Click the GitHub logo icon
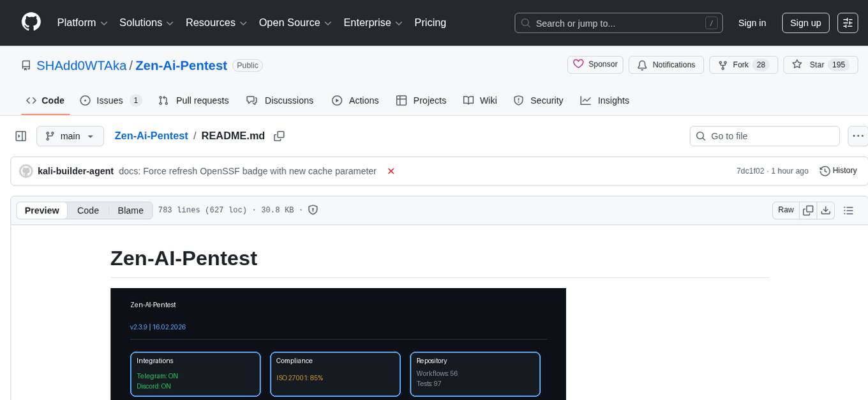The width and height of the screenshot is (868, 400). tap(31, 22)
